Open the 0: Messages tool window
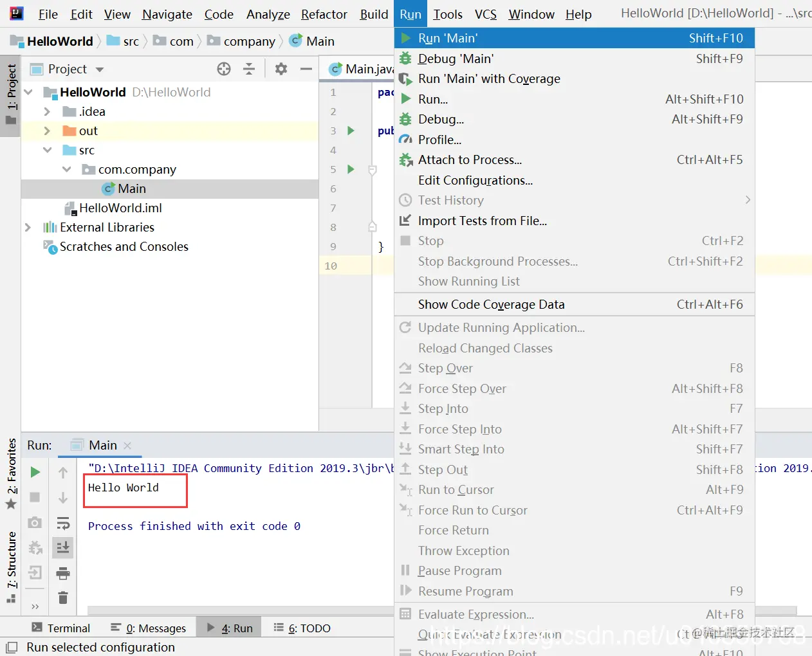The width and height of the screenshot is (812, 656). 149,628
